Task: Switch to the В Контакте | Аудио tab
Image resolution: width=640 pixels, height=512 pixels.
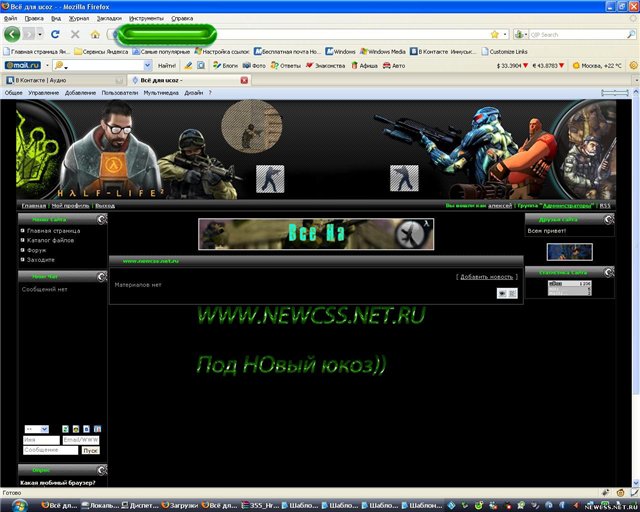Action: (63, 80)
